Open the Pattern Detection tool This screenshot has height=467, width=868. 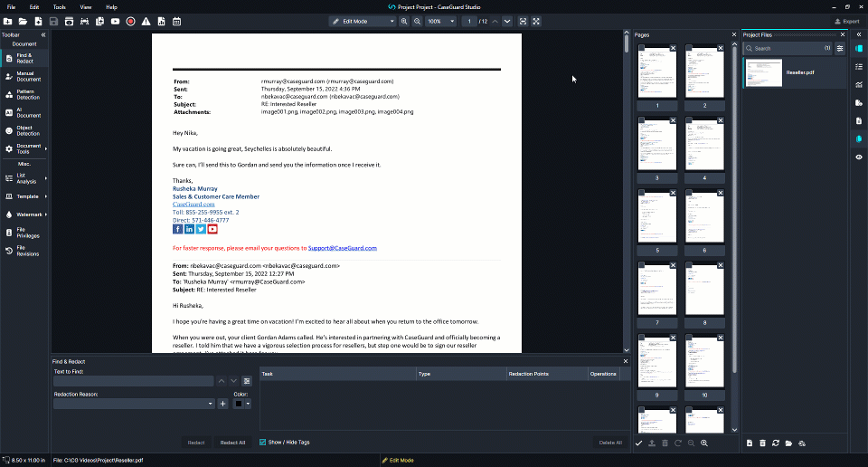(x=24, y=95)
